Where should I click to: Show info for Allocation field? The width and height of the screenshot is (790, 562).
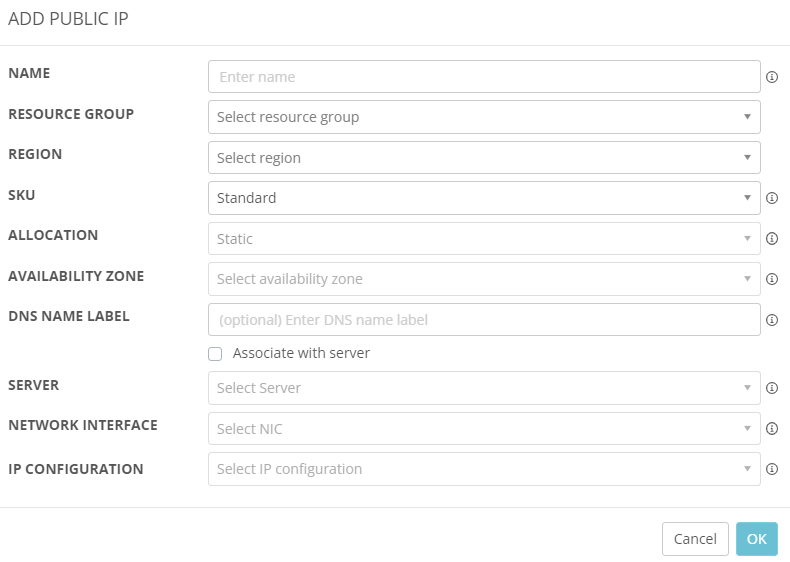click(x=772, y=238)
